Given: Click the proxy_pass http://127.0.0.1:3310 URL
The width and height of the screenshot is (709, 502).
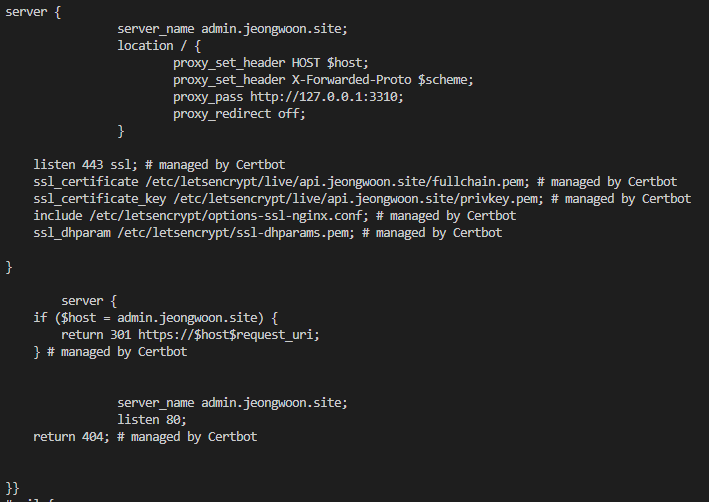Looking at the screenshot, I should (x=326, y=97).
